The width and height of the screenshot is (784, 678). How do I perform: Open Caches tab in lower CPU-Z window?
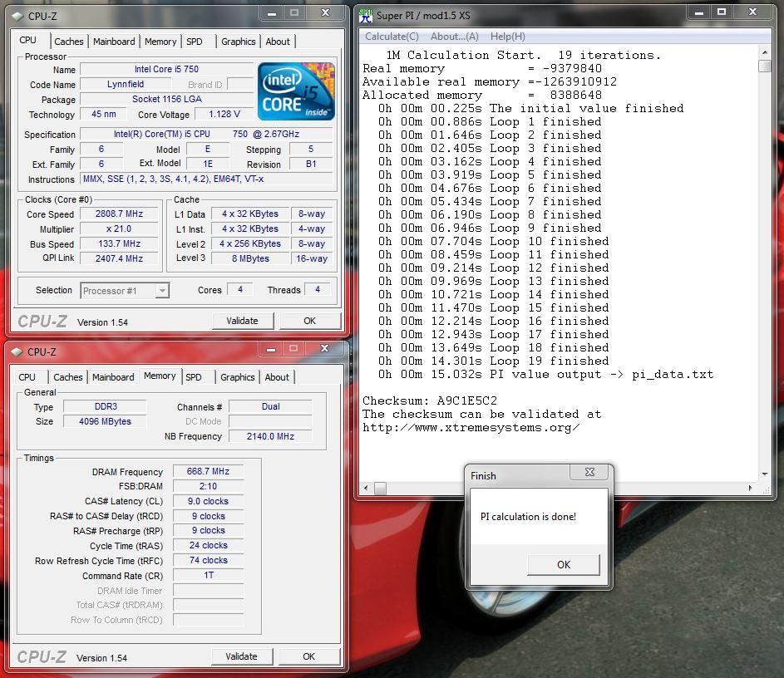pos(68,377)
